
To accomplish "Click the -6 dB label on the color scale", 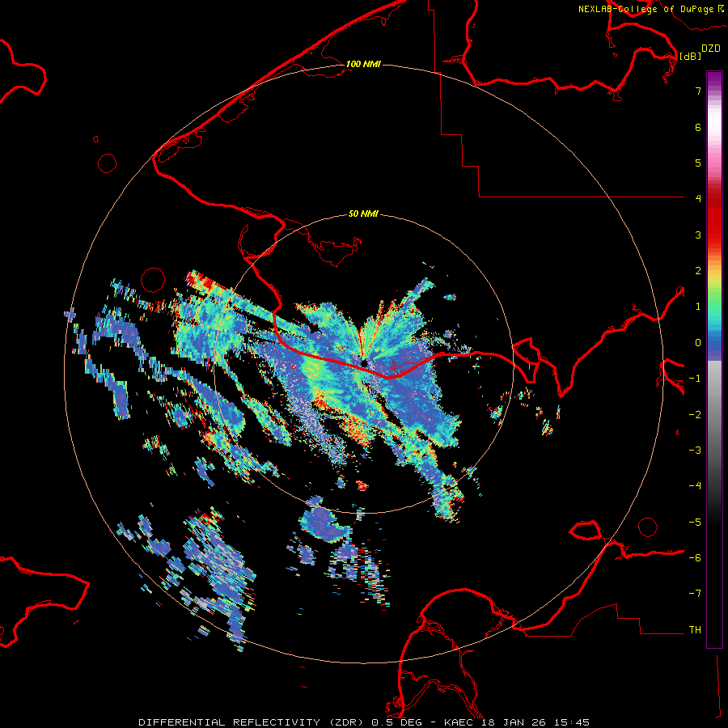I will (x=695, y=558).
